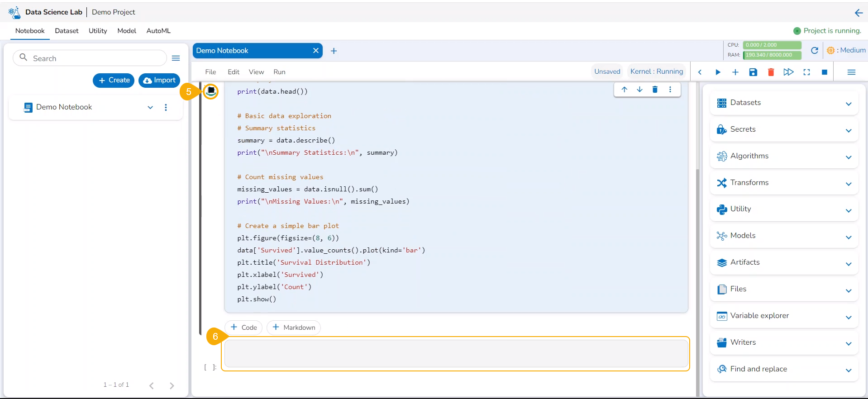868x399 pixels.
Task: Click the RAM usage progress bar
Action: tap(772, 55)
